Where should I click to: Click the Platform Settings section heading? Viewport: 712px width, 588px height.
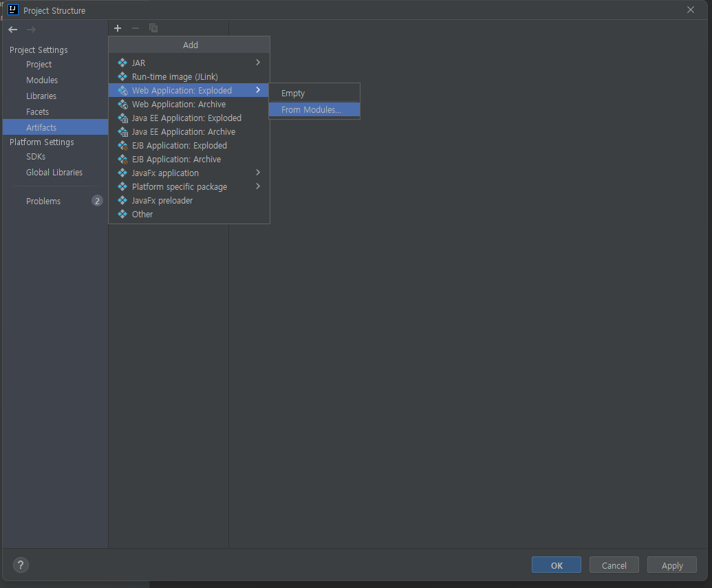[x=42, y=142]
